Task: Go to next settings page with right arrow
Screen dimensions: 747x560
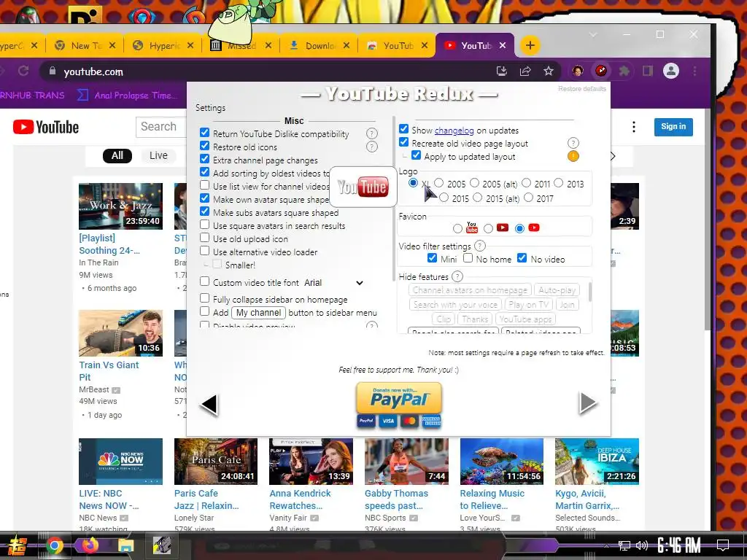Action: 588,402
